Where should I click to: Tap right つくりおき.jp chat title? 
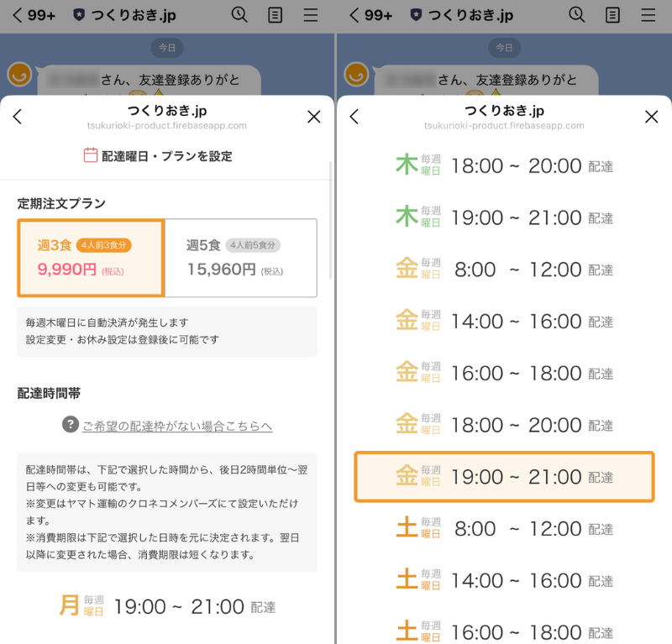(x=471, y=15)
